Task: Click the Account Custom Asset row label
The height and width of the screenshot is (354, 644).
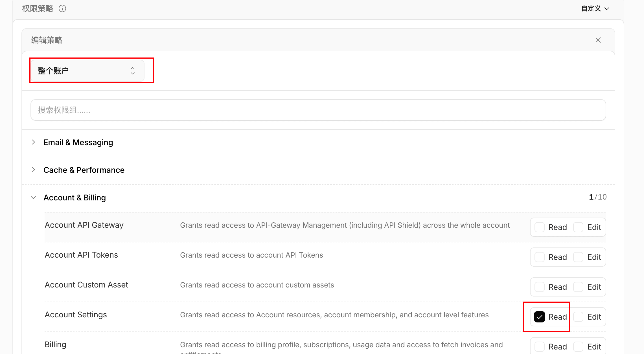Action: [x=86, y=285]
